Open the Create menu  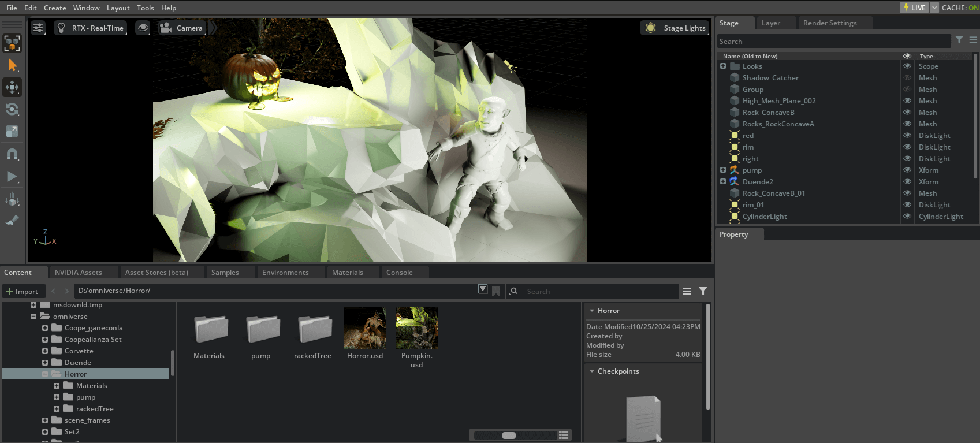55,8
